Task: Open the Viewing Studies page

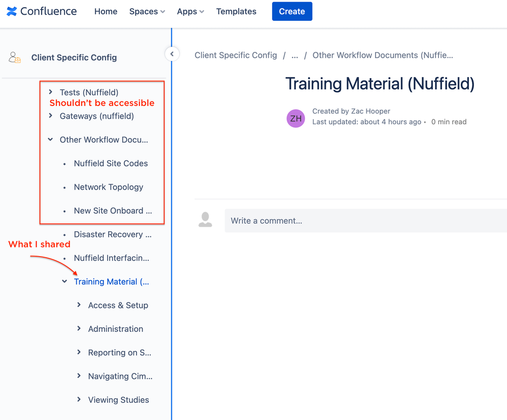Action: coord(119,400)
